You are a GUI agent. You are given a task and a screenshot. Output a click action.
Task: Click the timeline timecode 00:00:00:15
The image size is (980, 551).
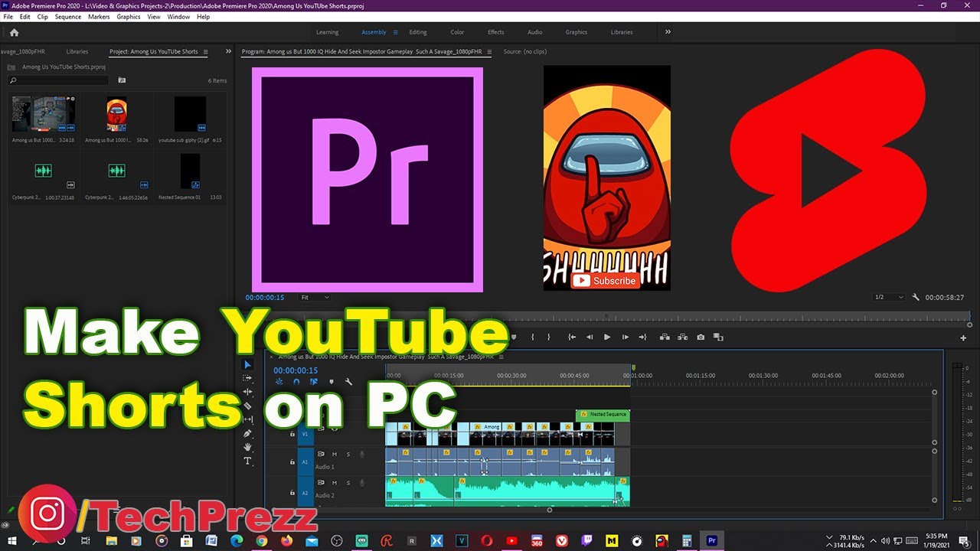click(296, 370)
